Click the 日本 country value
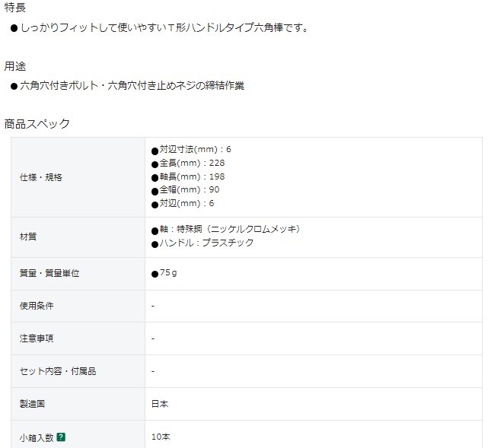 coord(160,404)
